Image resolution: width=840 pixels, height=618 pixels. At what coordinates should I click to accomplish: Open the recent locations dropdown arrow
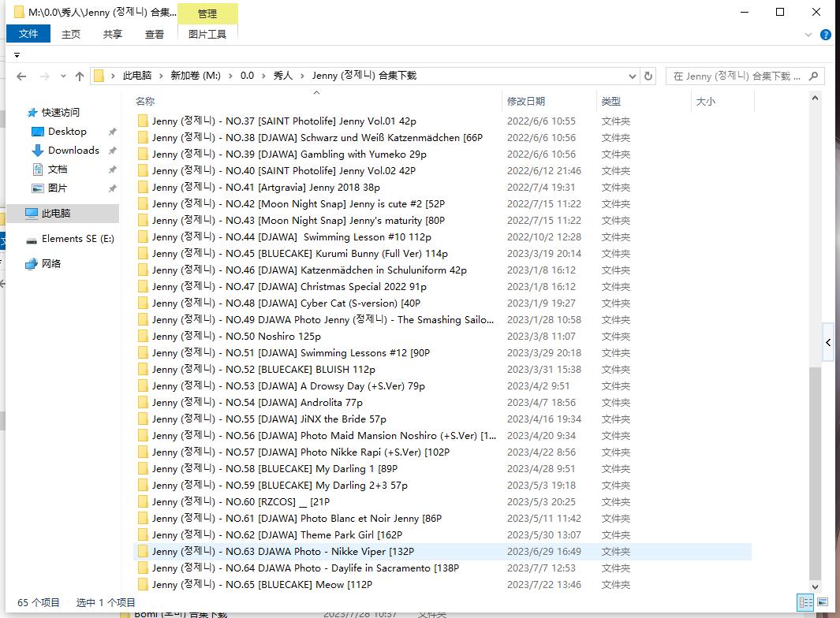pos(63,76)
